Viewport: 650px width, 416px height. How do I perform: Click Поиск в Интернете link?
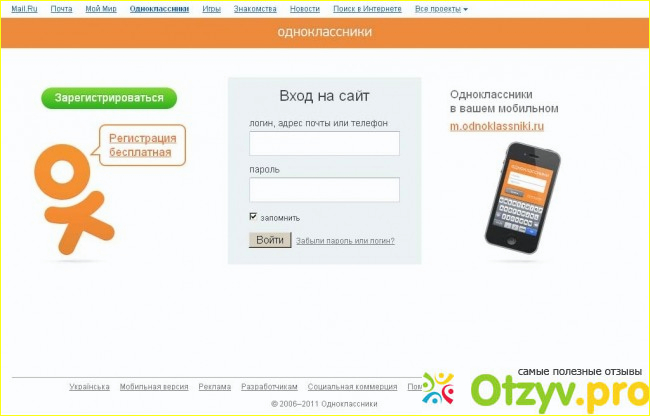point(367,8)
